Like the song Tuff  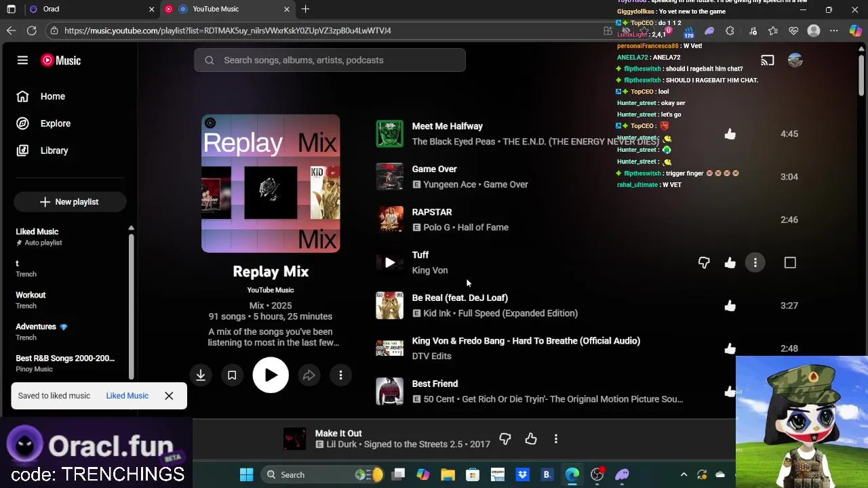[x=730, y=262]
